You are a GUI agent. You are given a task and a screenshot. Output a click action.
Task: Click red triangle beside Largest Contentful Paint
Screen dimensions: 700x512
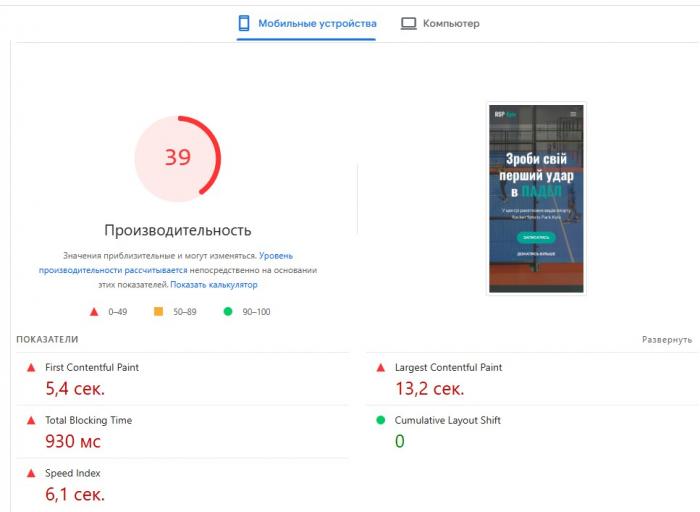tap(380, 368)
